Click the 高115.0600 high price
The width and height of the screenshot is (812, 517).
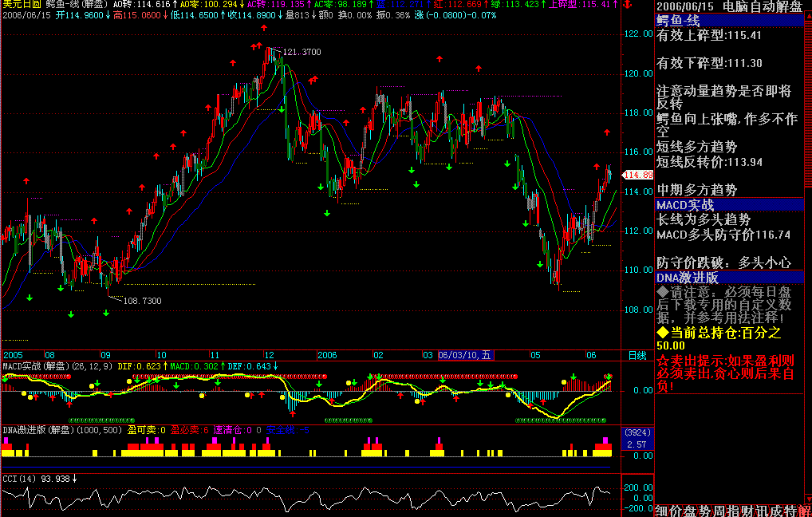click(136, 15)
